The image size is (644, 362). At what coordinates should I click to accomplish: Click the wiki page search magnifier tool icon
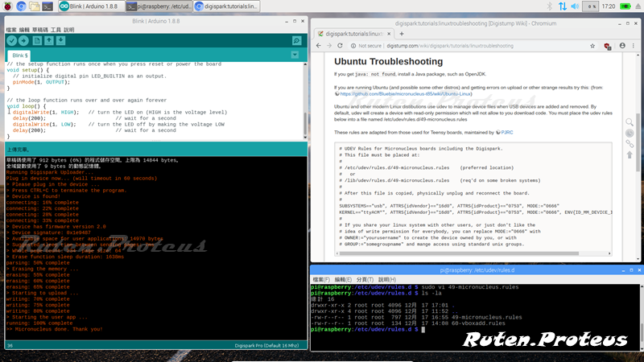pos(630,122)
